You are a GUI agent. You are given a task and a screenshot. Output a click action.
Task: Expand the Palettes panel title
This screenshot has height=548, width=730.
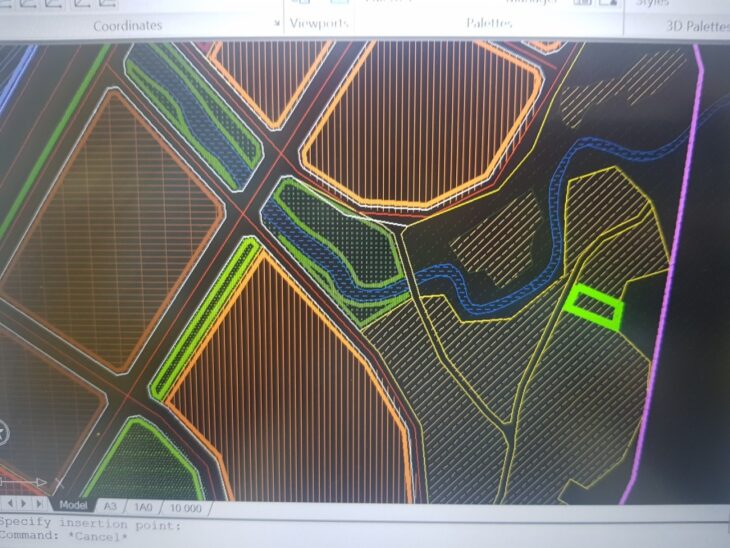(489, 23)
